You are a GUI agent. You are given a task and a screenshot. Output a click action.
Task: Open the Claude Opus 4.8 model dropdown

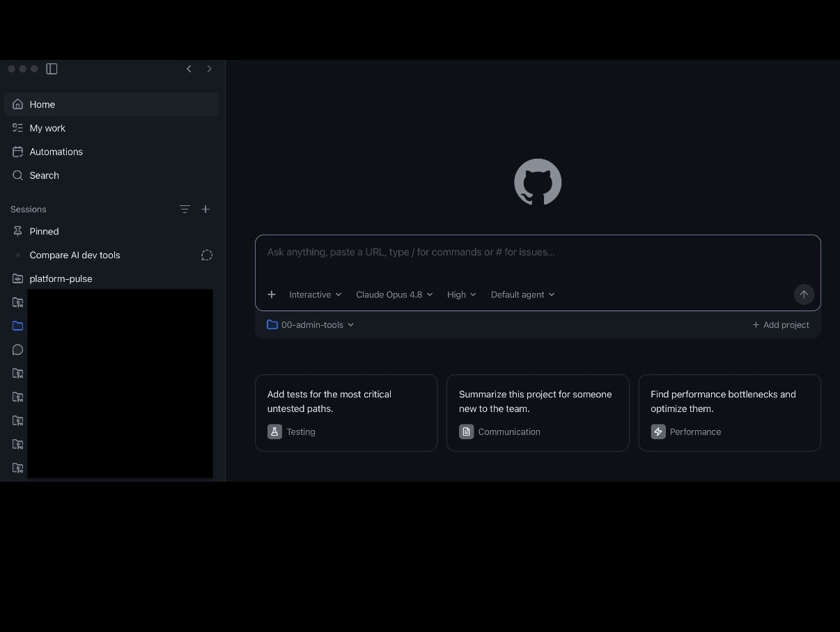click(x=394, y=294)
